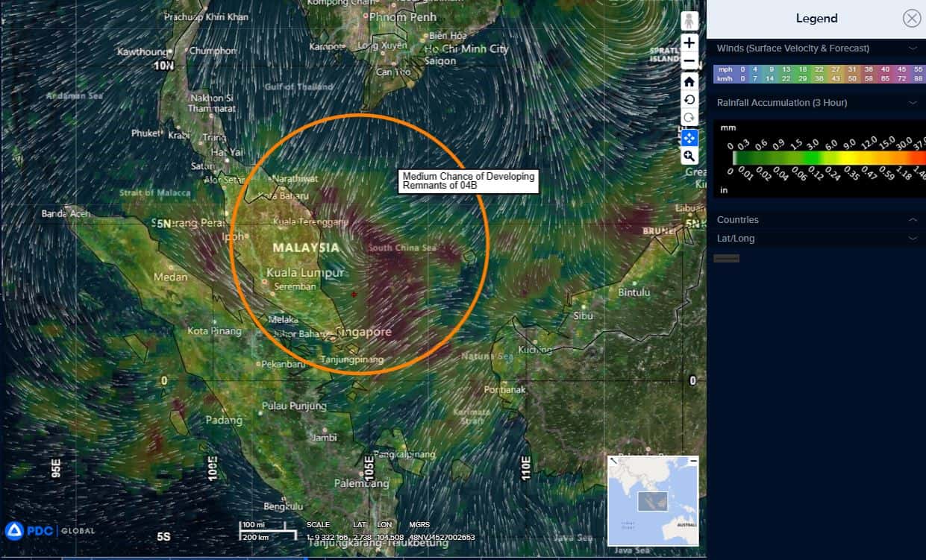Image resolution: width=926 pixels, height=560 pixels.
Task: Activate the zoom-to-area magnifier tool
Action: click(689, 156)
